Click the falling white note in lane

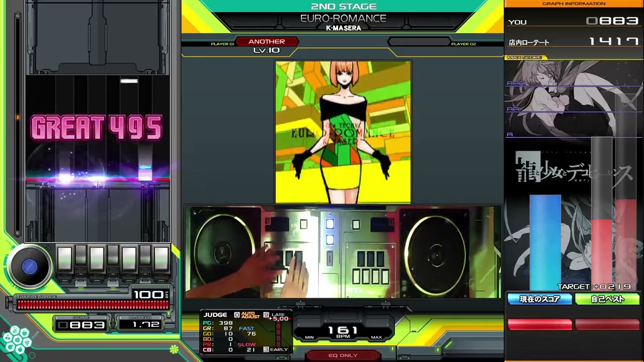coord(129,81)
